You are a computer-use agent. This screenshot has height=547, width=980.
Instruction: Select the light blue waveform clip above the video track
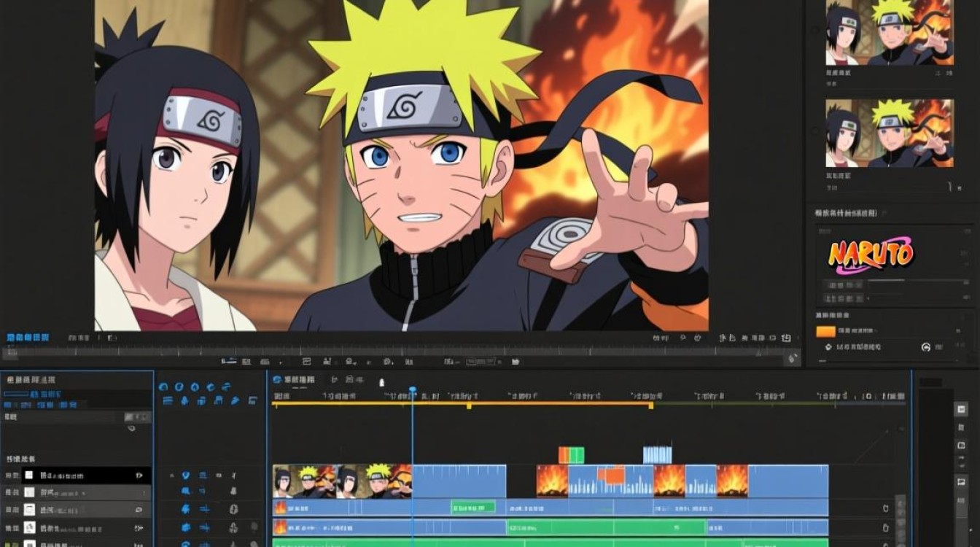click(657, 454)
